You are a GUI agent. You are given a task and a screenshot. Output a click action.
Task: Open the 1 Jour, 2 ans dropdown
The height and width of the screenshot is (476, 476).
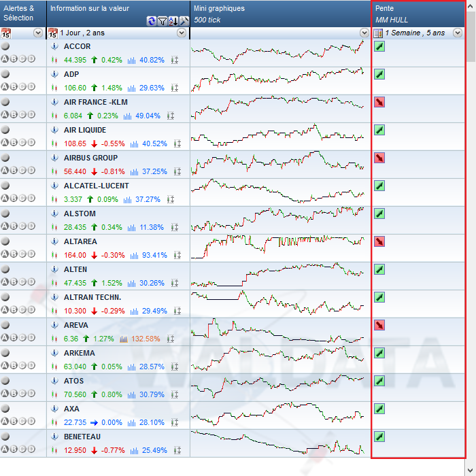point(182,33)
